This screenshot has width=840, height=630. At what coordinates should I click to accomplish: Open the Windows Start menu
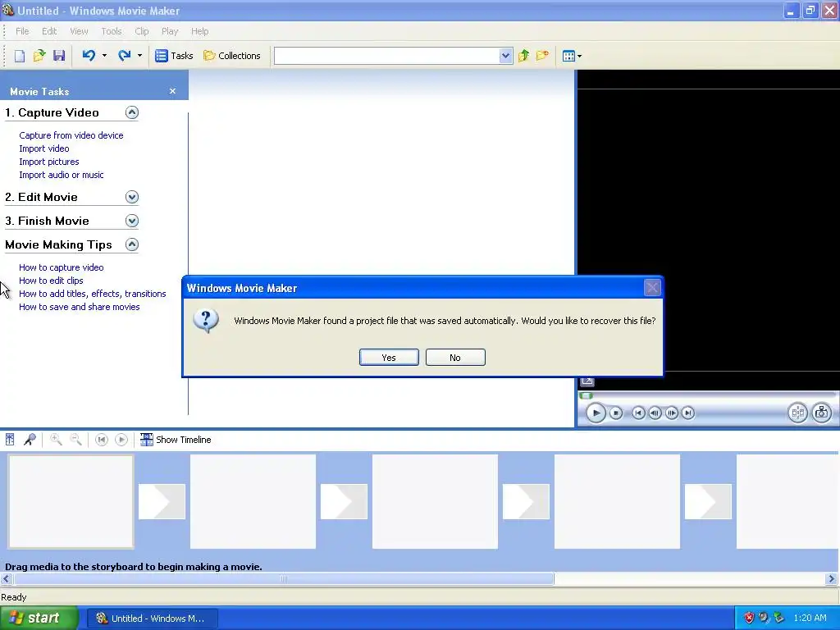click(39, 619)
